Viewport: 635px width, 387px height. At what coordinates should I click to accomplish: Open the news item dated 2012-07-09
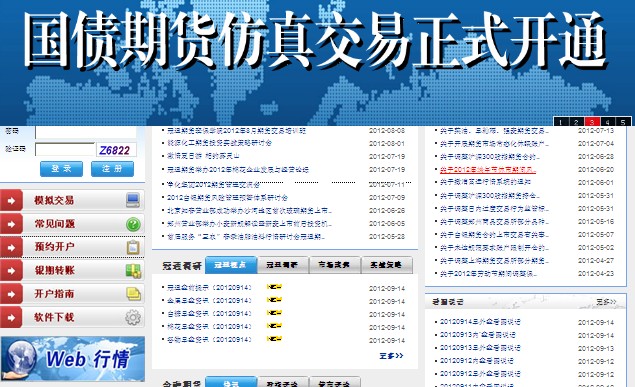point(227,198)
